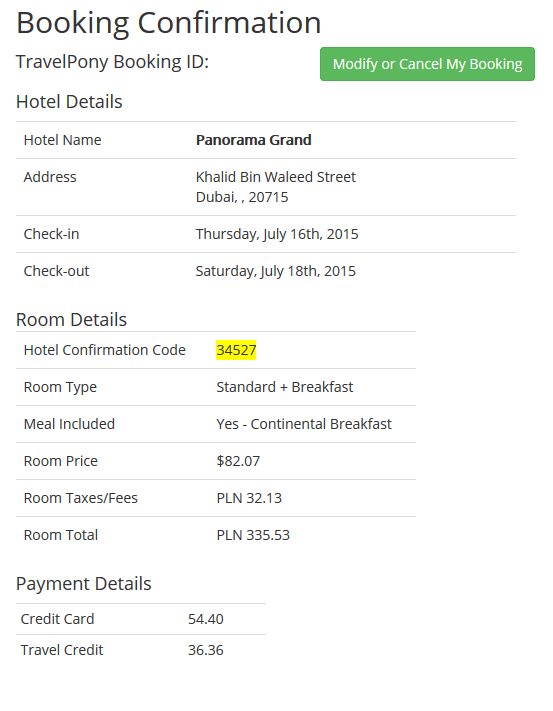The height and width of the screenshot is (711, 553).
Task: Click the Room Details section heading
Action: 71,320
